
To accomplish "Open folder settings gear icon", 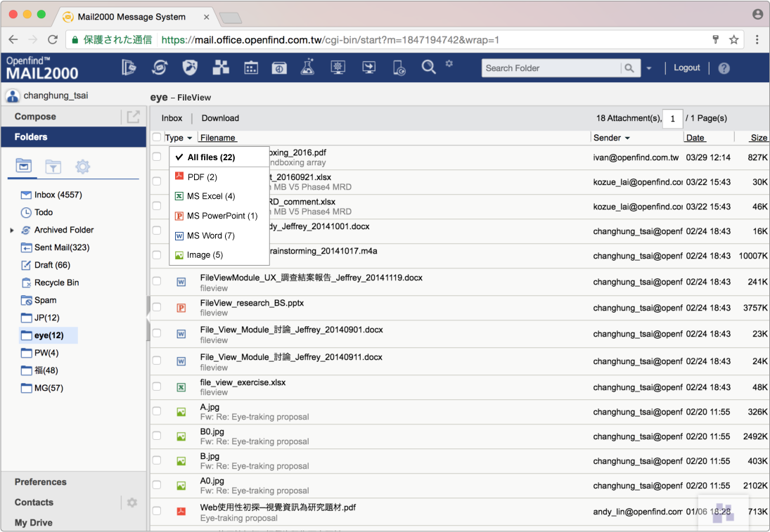I will click(x=82, y=167).
